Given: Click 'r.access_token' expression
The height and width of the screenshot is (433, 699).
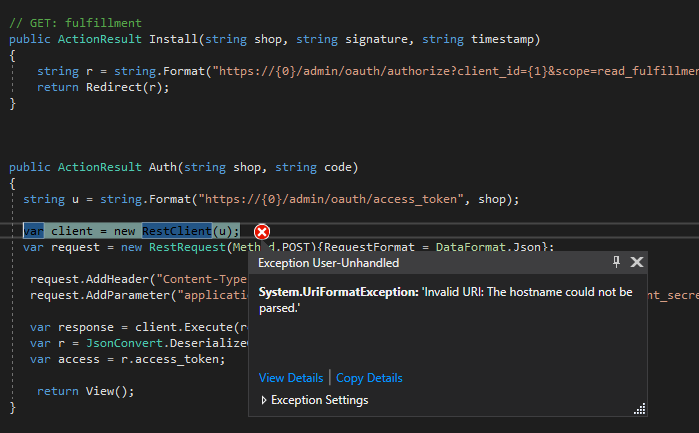Looking at the screenshot, I should pyautogui.click(x=170, y=359).
